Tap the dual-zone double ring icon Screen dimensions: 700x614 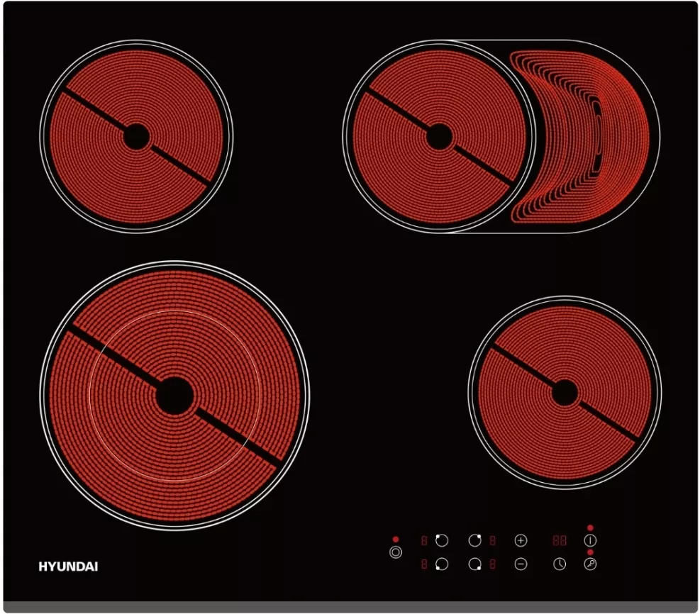(396, 552)
